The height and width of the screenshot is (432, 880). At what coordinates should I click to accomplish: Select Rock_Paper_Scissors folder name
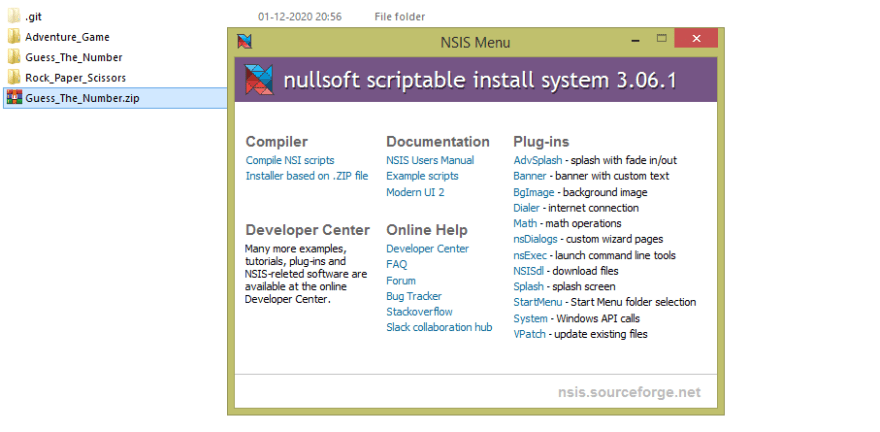[x=75, y=77]
